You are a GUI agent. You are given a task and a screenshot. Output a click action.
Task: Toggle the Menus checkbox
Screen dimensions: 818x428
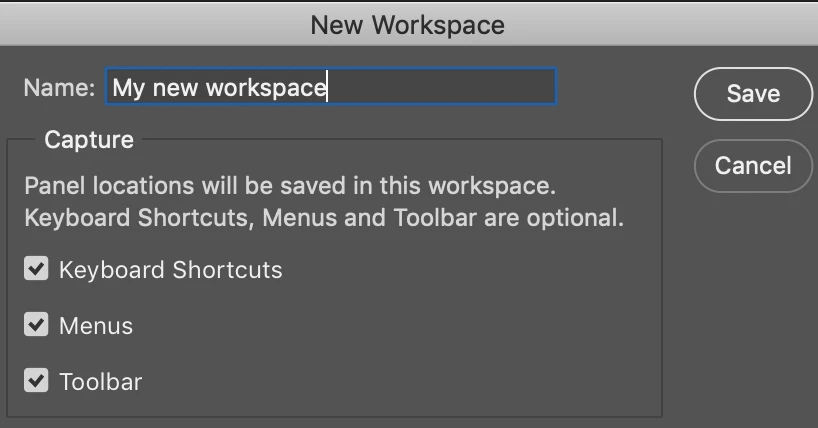(36, 325)
